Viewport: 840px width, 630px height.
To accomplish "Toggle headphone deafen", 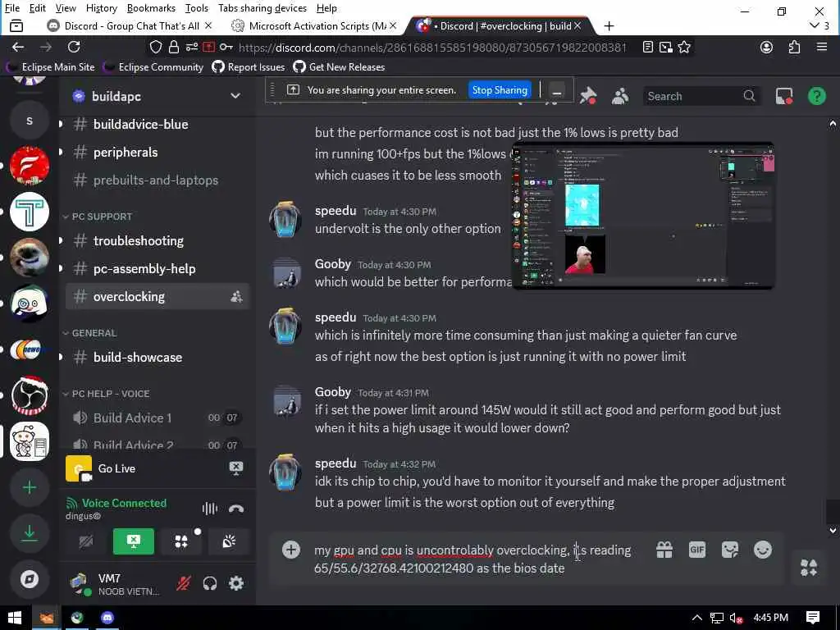I will pyautogui.click(x=210, y=583).
